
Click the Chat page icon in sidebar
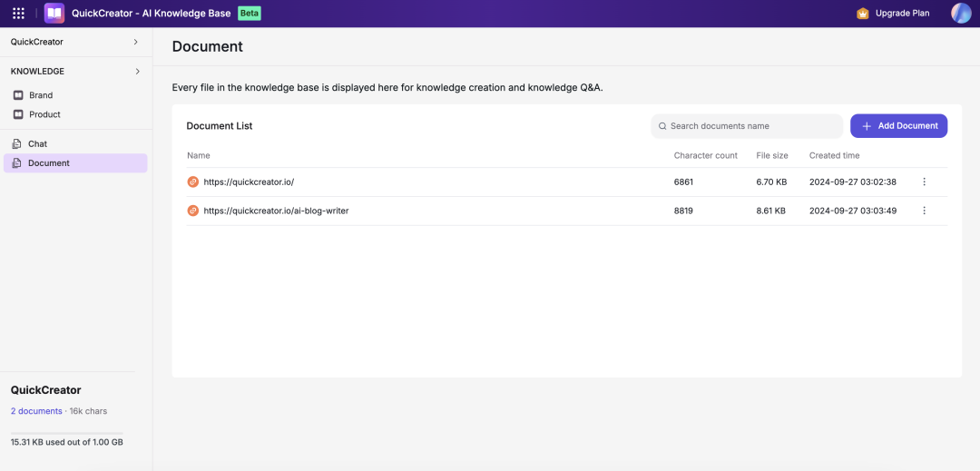[x=17, y=143]
